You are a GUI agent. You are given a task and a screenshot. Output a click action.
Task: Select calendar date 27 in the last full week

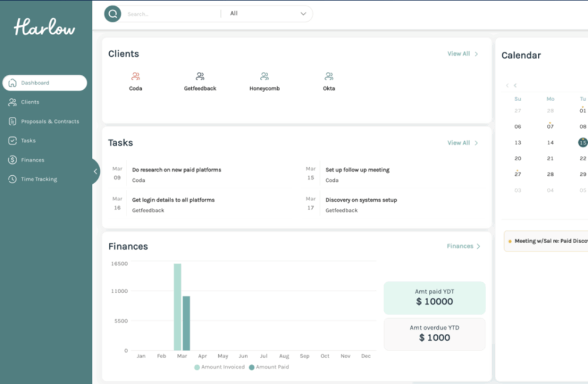click(x=517, y=174)
